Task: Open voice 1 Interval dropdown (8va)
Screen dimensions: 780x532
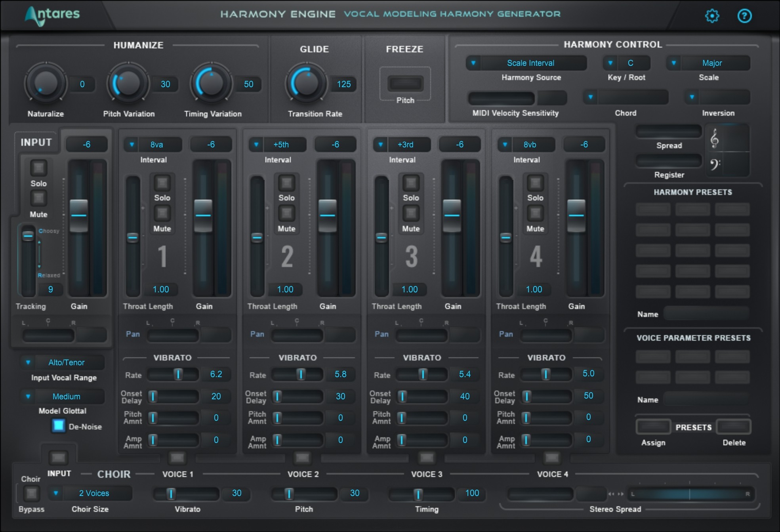Action: 153,145
